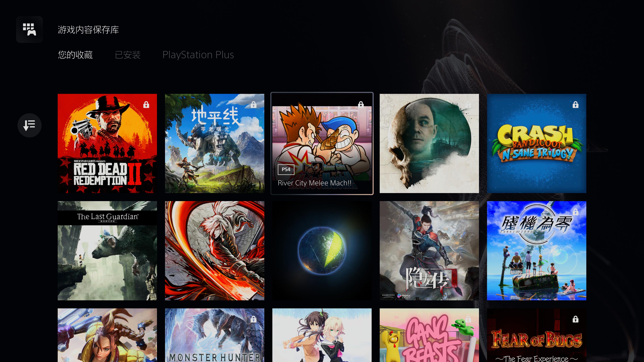Open the 殘機為零 Zanki Zero tile
The width and height of the screenshot is (644, 362).
(536, 251)
